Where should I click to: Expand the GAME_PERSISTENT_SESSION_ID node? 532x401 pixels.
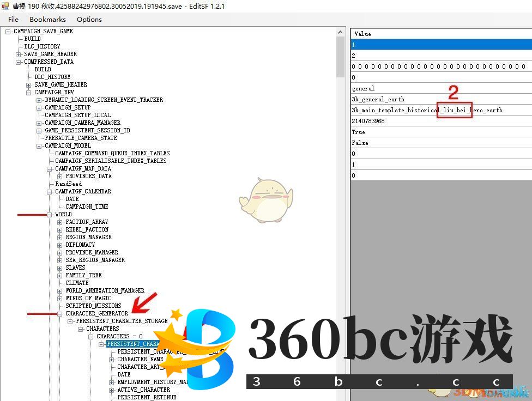pyautogui.click(x=39, y=131)
